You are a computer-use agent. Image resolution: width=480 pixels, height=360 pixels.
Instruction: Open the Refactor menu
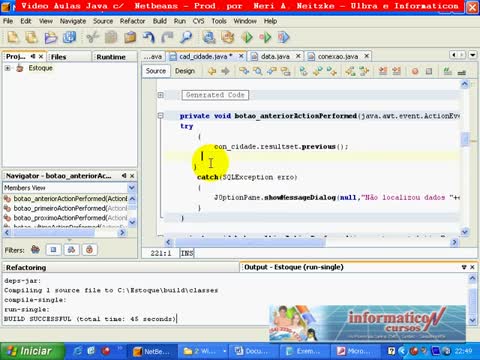132,21
